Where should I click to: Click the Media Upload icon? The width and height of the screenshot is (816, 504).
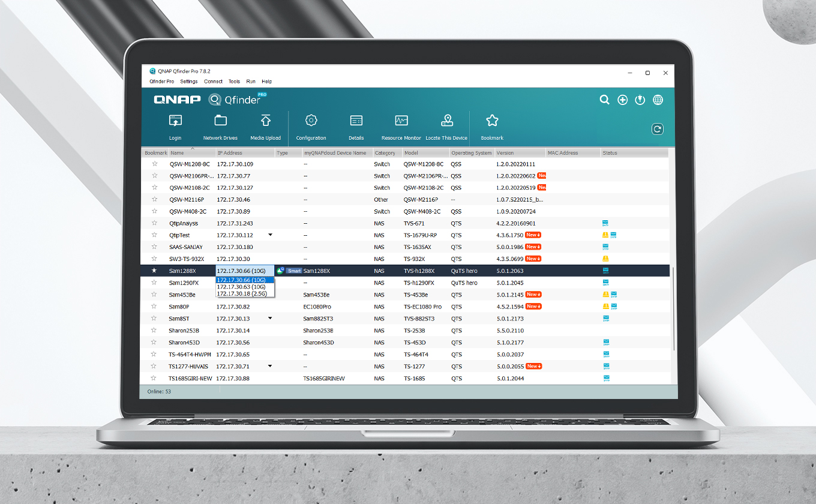coord(266,121)
